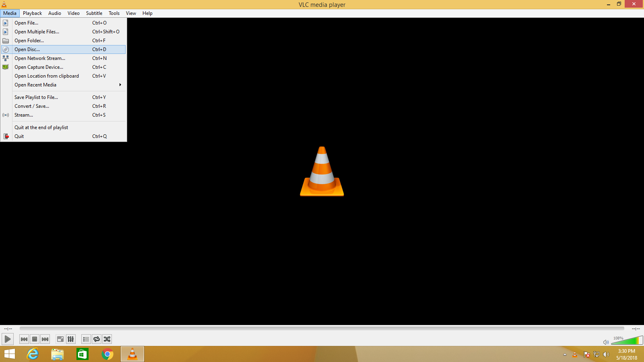
Task: Open Google Chrome from taskbar
Action: click(x=107, y=354)
